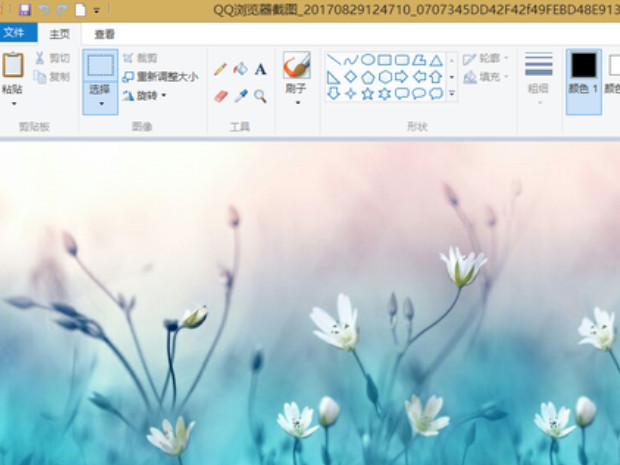Choose the right triangle shape
The height and width of the screenshot is (465, 620).
click(333, 77)
